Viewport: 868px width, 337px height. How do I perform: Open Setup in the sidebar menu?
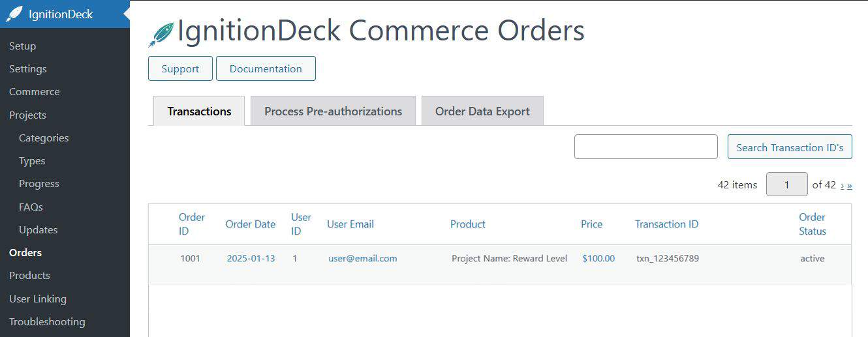click(x=23, y=46)
